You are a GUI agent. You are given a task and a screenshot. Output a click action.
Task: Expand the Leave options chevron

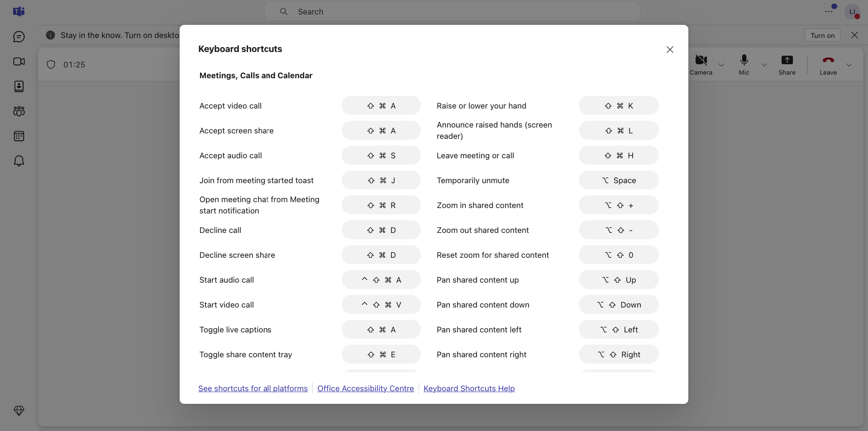[849, 65]
